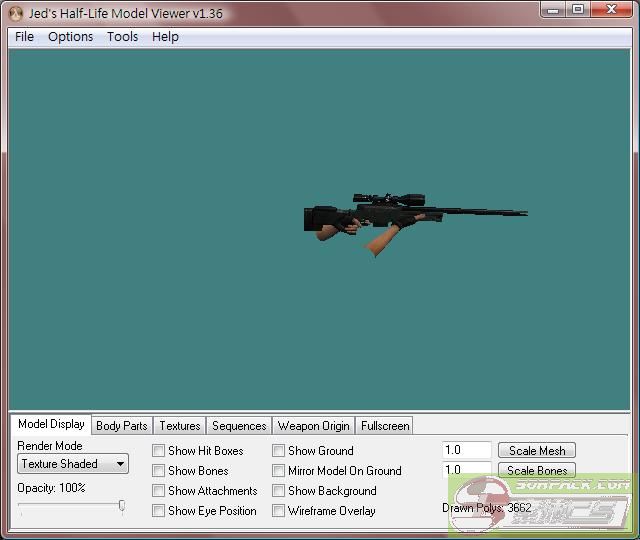Expand the Render Mode dropdown
This screenshot has width=640, height=540.
coord(74,464)
